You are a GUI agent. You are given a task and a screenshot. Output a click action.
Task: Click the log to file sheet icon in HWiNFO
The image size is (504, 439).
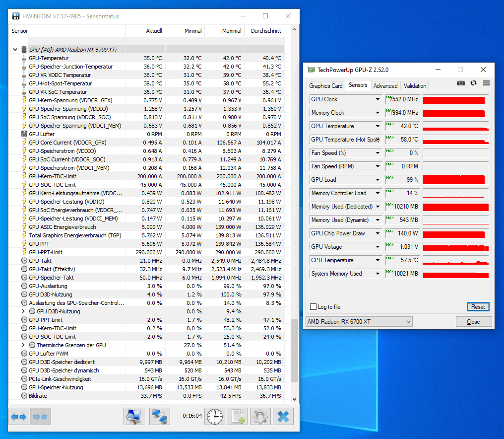(x=238, y=417)
